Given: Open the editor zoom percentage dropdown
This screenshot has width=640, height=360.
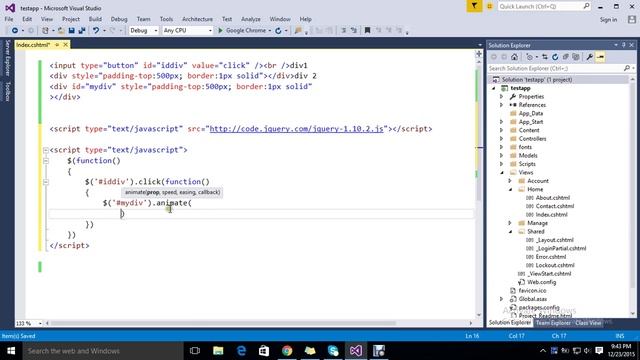Looking at the screenshot, I should (40, 323).
